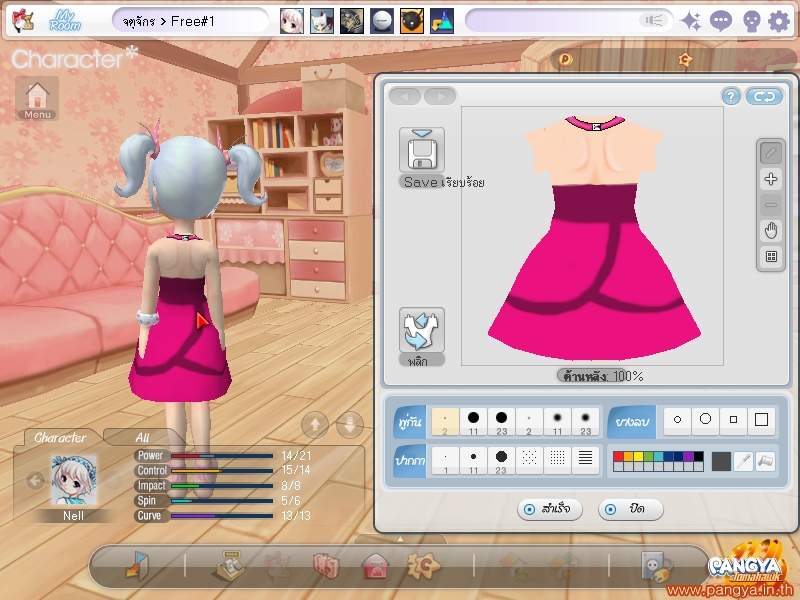The height and width of the screenshot is (600, 800).
Task: Select the highlighted size 2 hard brush
Action: (x=445, y=422)
